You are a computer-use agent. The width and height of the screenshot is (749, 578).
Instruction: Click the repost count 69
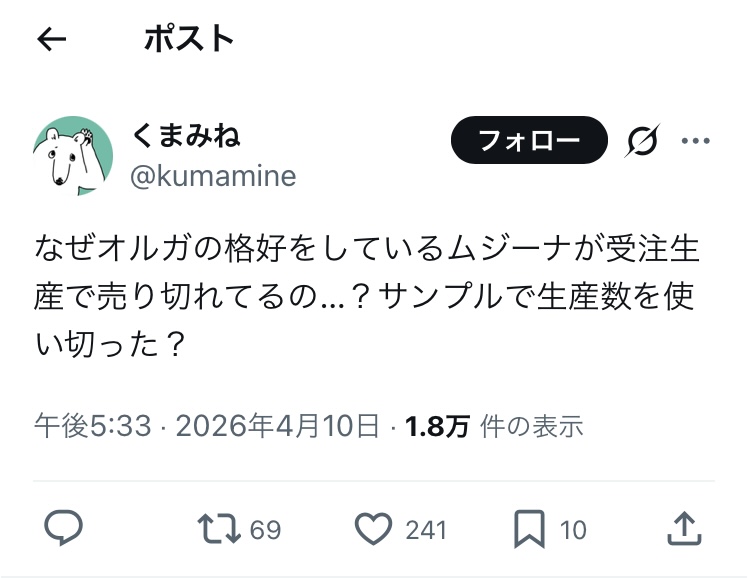point(265,529)
